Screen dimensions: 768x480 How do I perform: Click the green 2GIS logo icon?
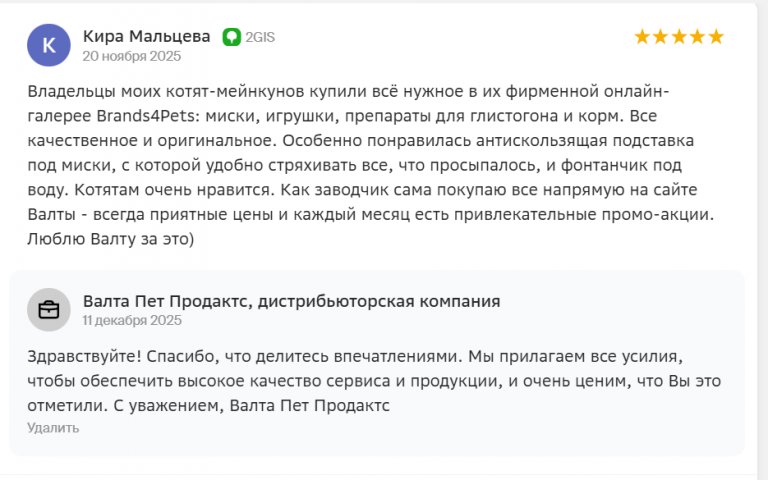click(231, 37)
